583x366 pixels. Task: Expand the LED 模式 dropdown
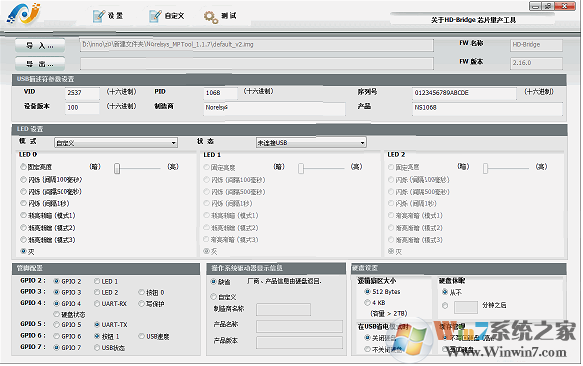click(x=116, y=143)
